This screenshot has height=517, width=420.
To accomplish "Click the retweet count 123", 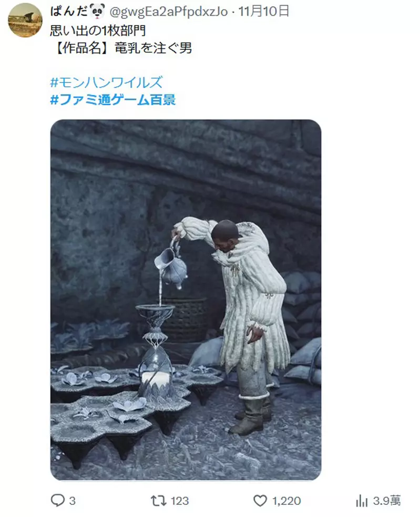I will click(180, 501).
